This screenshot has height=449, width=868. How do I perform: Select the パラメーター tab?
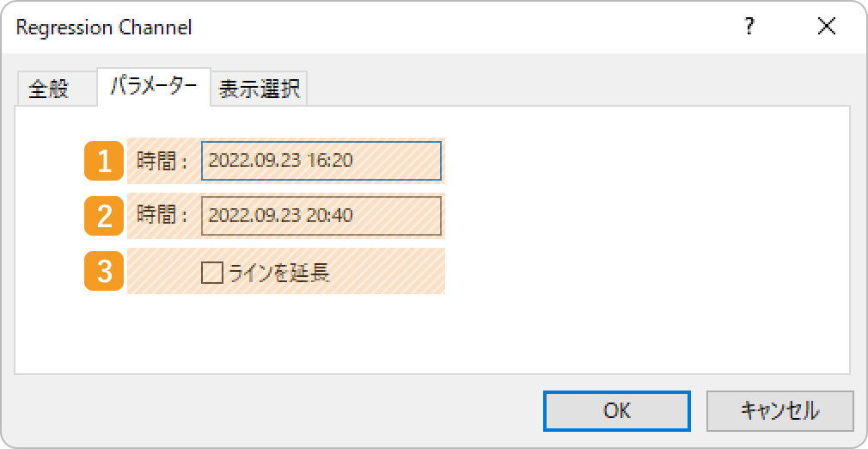[x=153, y=87]
